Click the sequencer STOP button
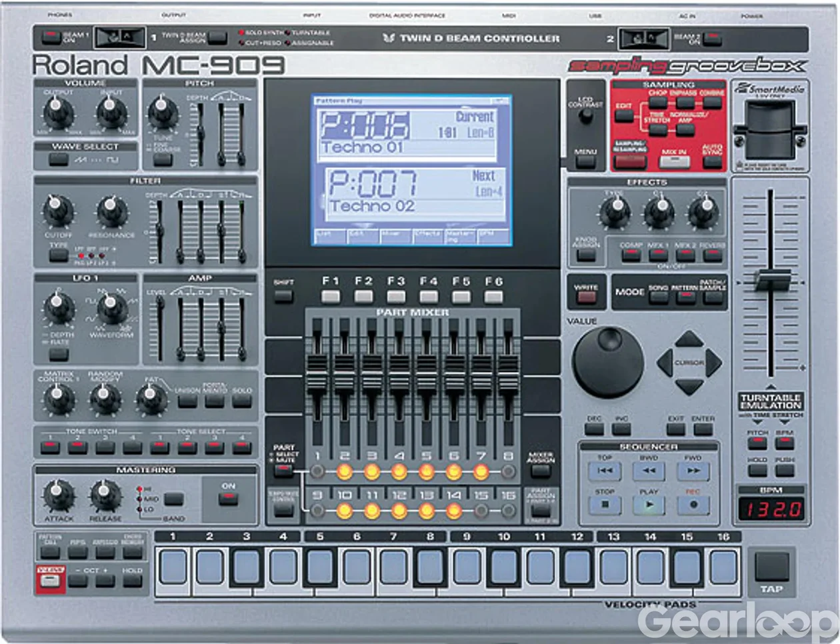840x644 pixels. coord(605,505)
